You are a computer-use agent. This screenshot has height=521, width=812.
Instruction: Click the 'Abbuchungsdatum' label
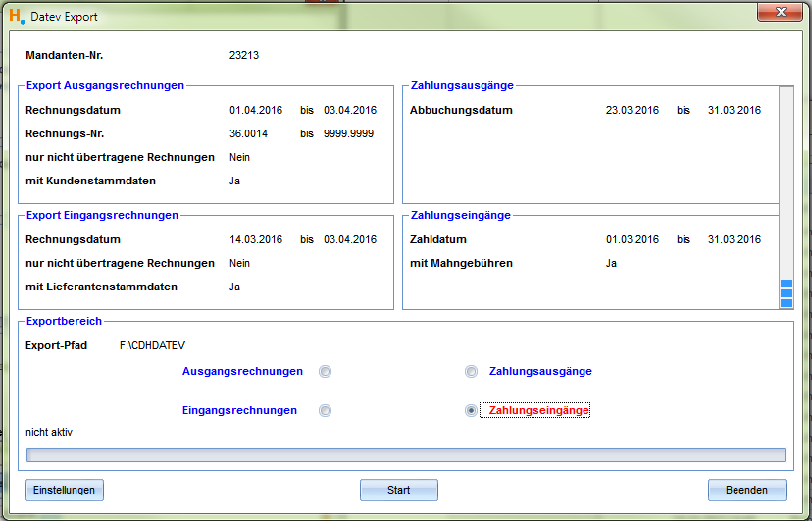click(461, 110)
